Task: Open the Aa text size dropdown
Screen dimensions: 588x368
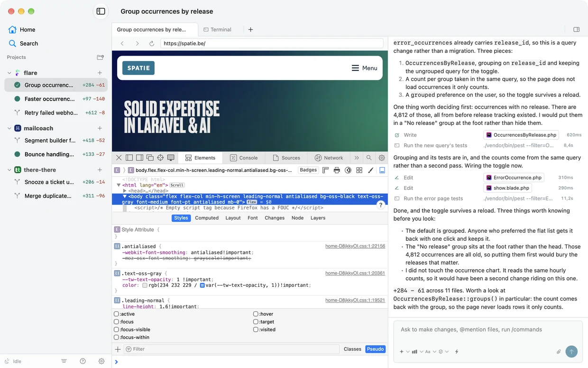Action: (x=430, y=352)
